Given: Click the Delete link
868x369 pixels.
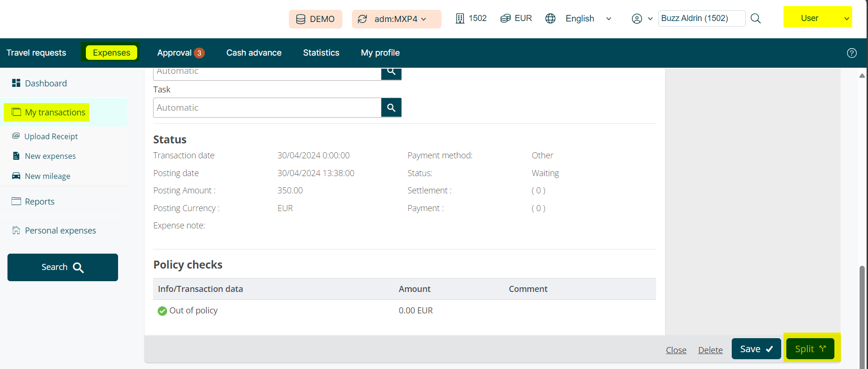Looking at the screenshot, I should coord(710,350).
